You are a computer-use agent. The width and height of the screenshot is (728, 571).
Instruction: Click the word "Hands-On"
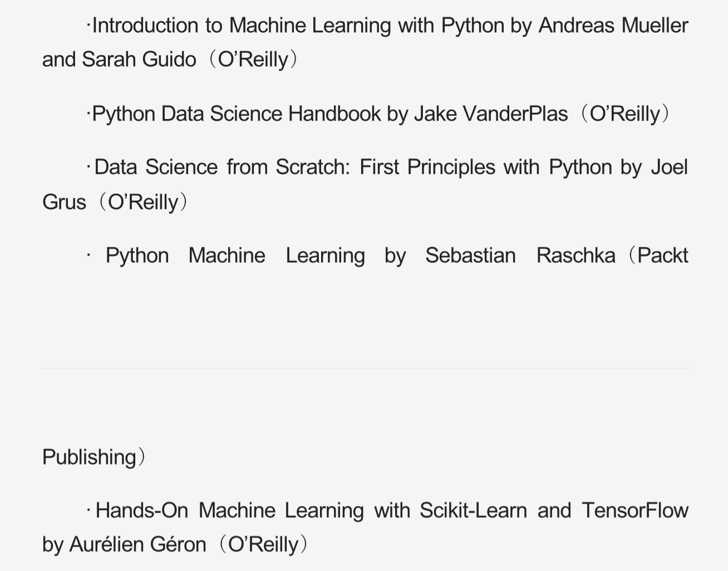pyautogui.click(x=142, y=510)
